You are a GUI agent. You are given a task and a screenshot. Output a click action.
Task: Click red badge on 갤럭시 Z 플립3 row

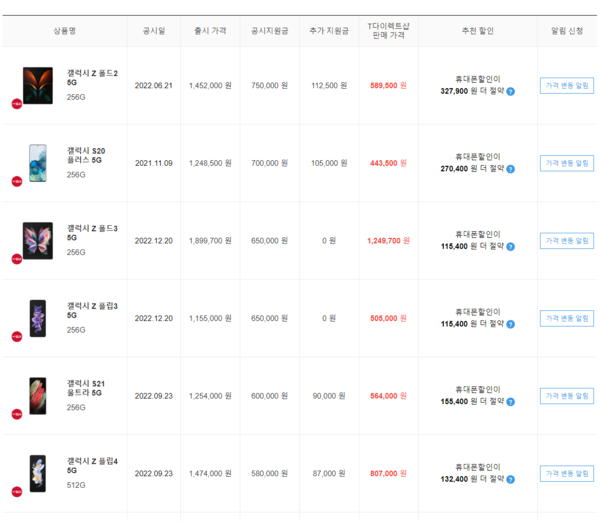pyautogui.click(x=17, y=337)
